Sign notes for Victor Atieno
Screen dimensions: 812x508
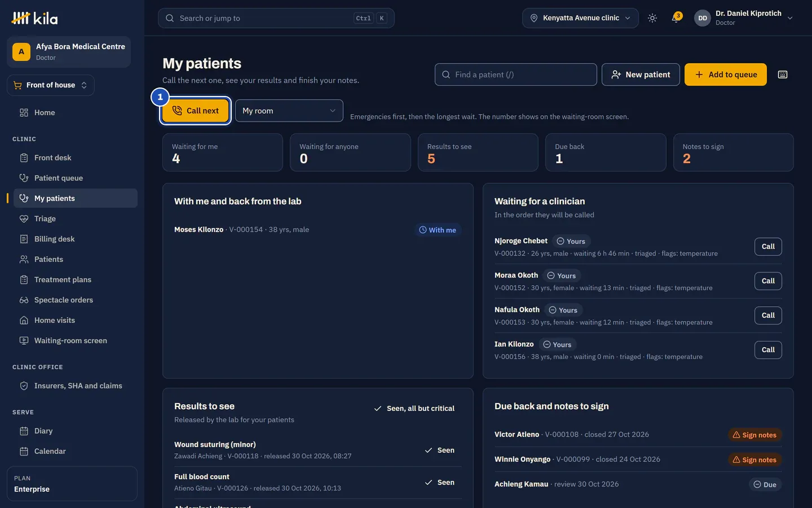pos(754,435)
